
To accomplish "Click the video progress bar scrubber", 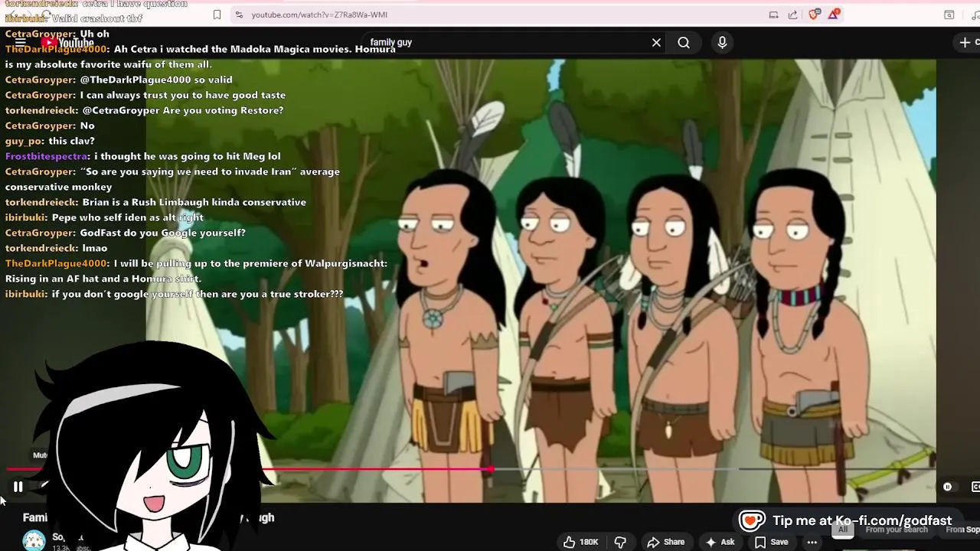I will point(490,469).
